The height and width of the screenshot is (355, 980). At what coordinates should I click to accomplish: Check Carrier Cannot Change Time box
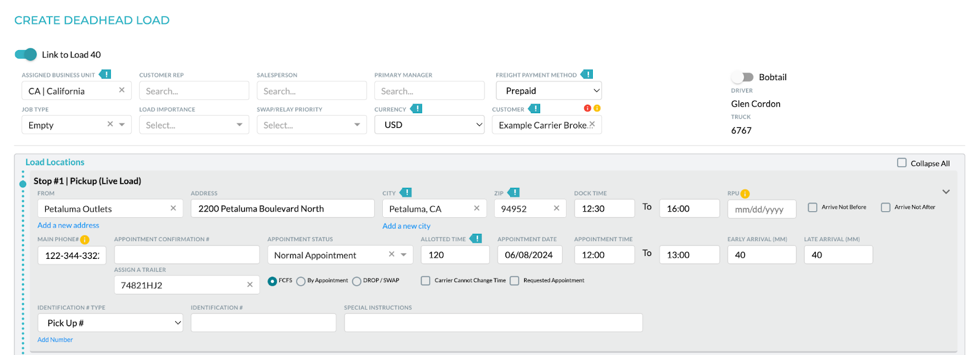click(x=425, y=281)
